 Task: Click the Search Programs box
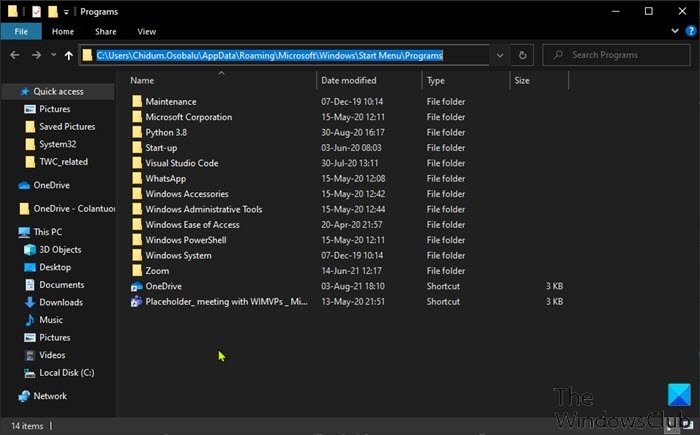tap(616, 55)
